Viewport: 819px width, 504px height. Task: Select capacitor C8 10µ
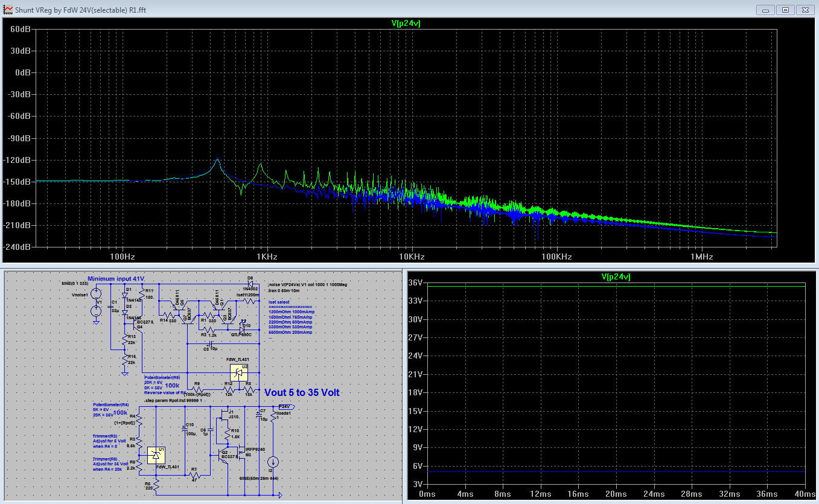point(211,343)
